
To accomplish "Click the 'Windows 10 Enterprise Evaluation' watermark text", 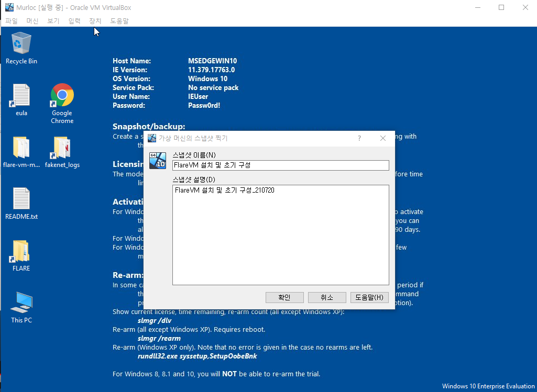I will tap(488, 386).
